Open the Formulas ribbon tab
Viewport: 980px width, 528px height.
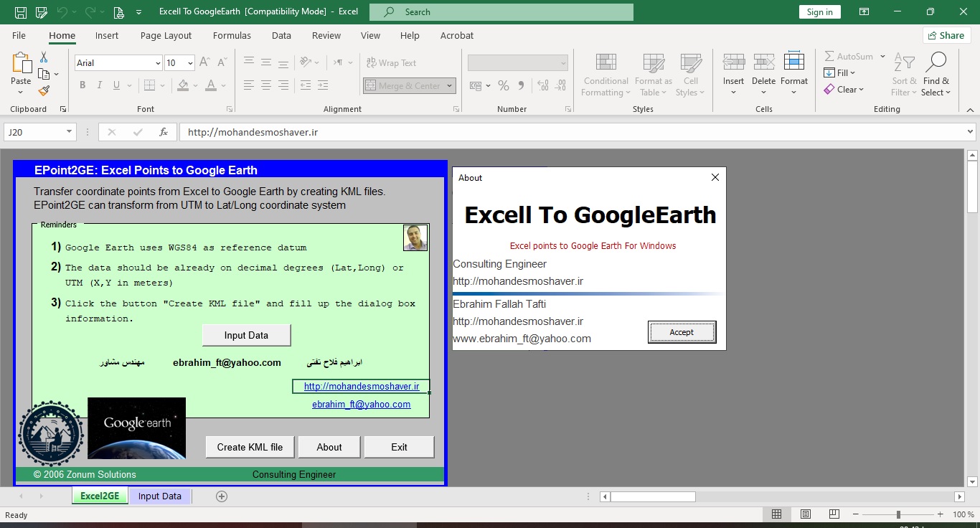tap(232, 35)
